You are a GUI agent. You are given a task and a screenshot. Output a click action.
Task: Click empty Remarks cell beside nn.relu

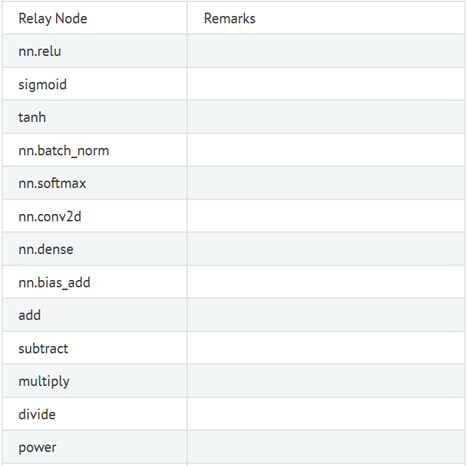tap(326, 51)
